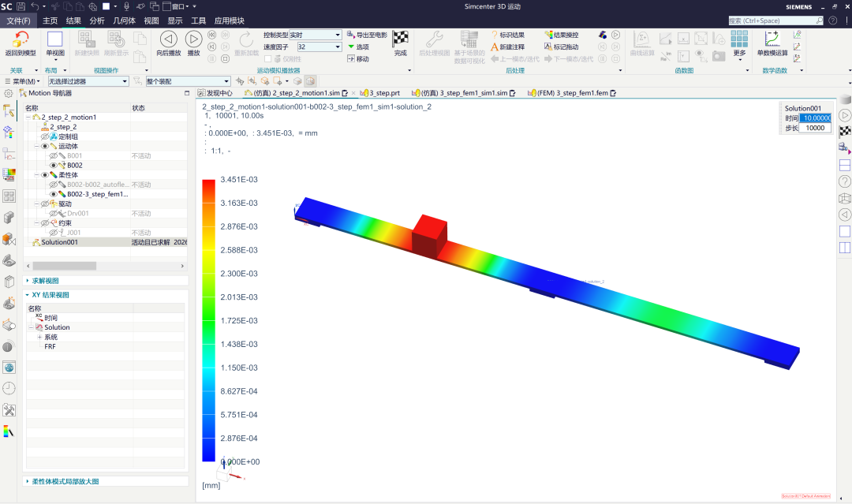852x504 pixels.
Task: Open the 速度因子 32 dropdown
Action: 338,47
